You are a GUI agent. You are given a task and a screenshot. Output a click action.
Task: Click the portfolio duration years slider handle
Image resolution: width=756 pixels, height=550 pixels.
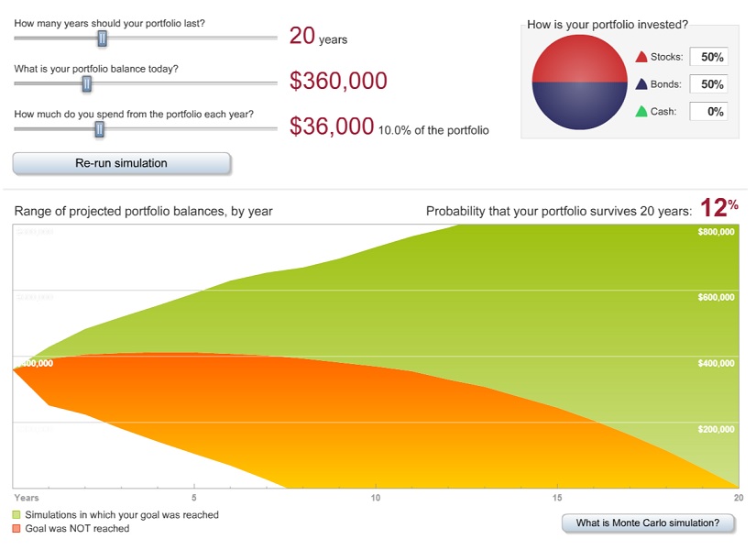click(x=102, y=38)
